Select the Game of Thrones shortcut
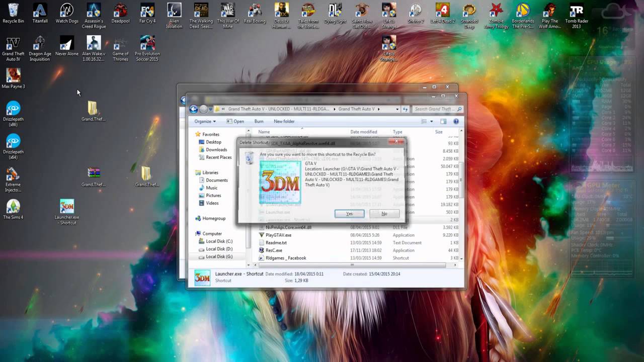The image size is (644, 362). [x=120, y=49]
